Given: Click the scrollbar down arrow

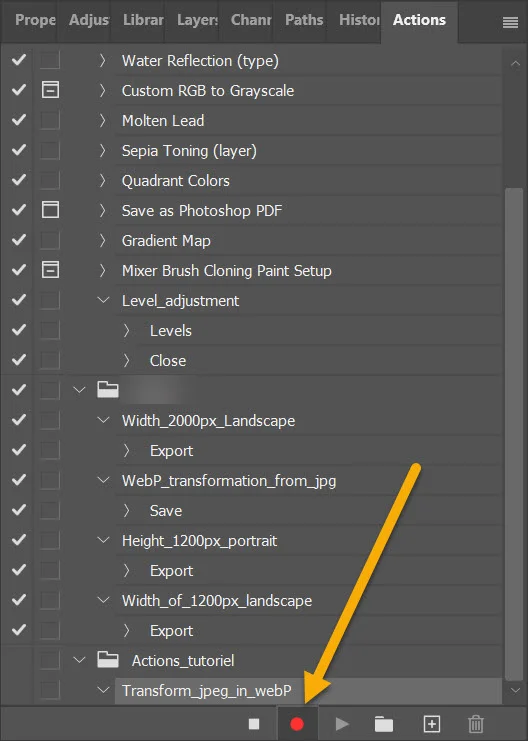Looking at the screenshot, I should 515,690.
